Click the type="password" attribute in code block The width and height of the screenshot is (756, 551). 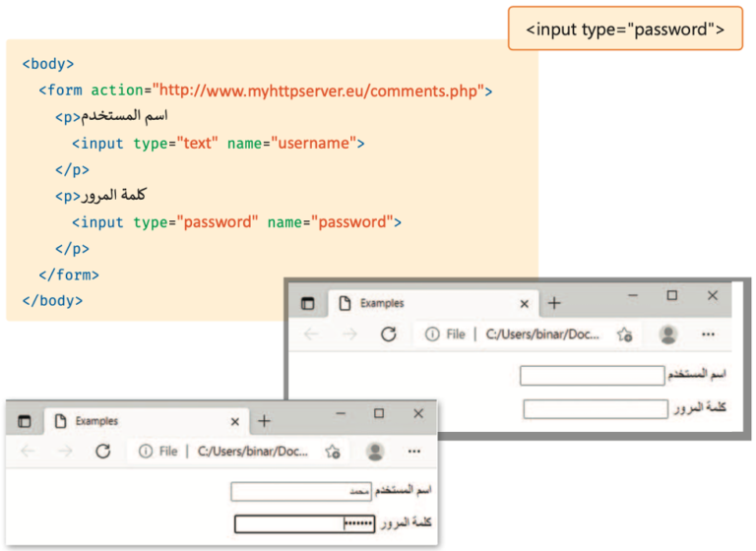196,222
